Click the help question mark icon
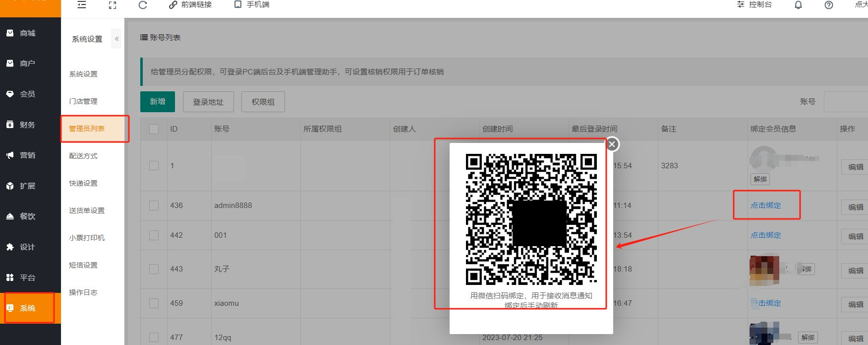This screenshot has width=868, height=345. click(x=828, y=5)
